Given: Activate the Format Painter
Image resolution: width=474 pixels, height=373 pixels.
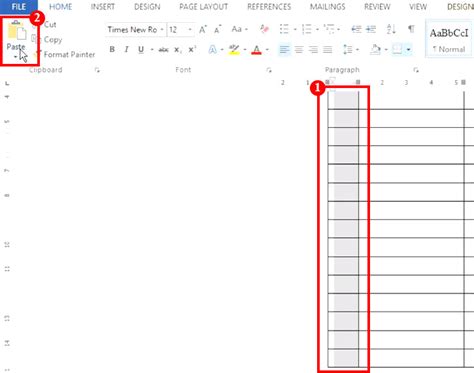Looking at the screenshot, I should tap(69, 54).
